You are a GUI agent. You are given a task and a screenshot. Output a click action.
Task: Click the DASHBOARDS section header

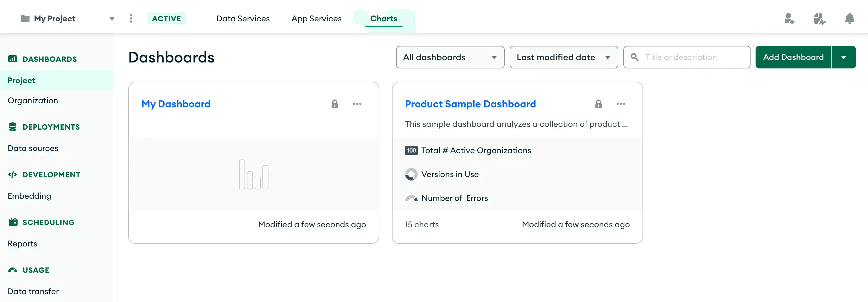tap(50, 59)
